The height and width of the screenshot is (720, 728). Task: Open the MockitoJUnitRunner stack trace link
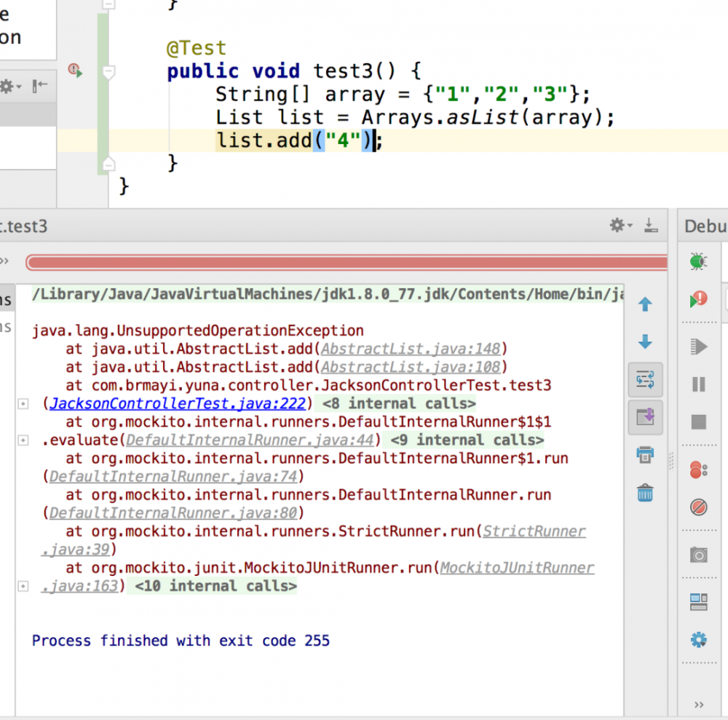click(x=517, y=568)
